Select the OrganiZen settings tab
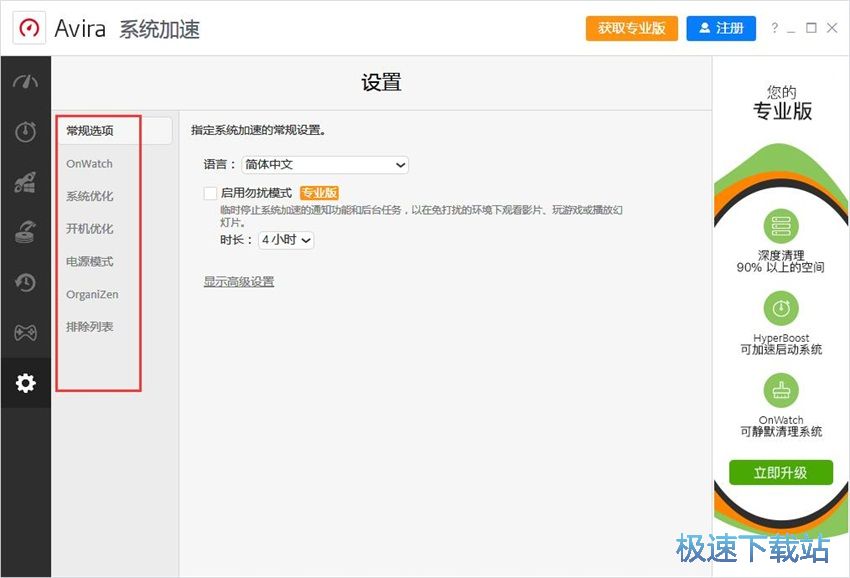 (92, 294)
